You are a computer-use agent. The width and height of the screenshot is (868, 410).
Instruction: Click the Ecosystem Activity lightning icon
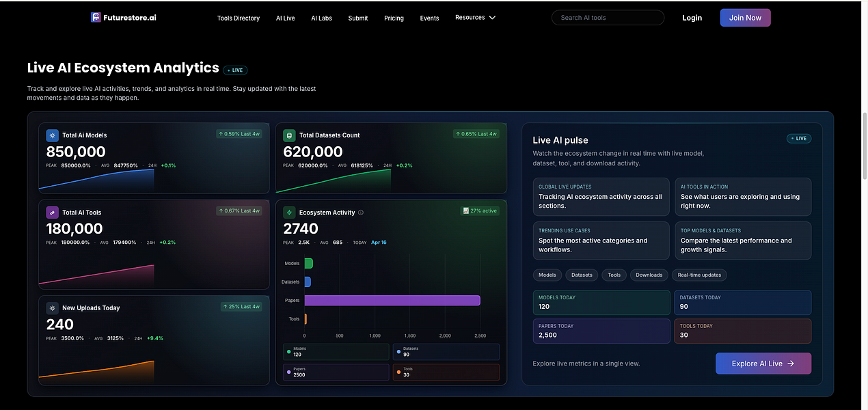point(289,213)
